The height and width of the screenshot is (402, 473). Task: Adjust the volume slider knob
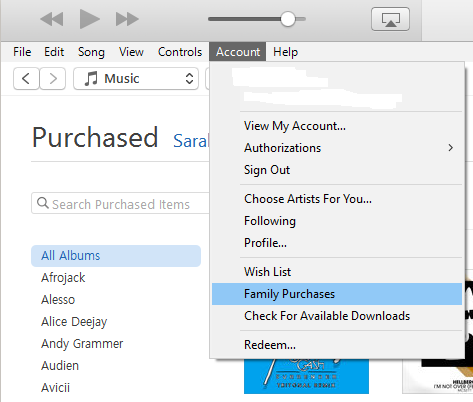click(x=288, y=19)
